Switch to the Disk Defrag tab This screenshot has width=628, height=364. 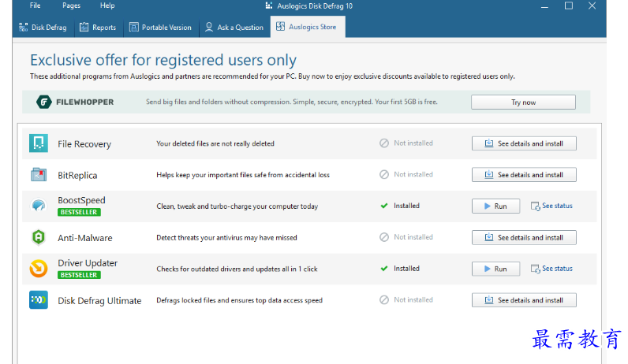(43, 28)
